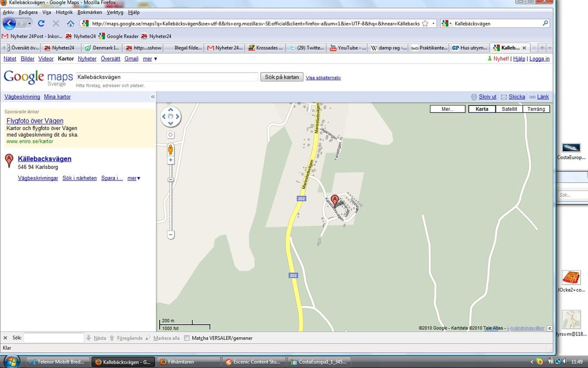Switch to the (29) Twitte... tab

[305, 48]
